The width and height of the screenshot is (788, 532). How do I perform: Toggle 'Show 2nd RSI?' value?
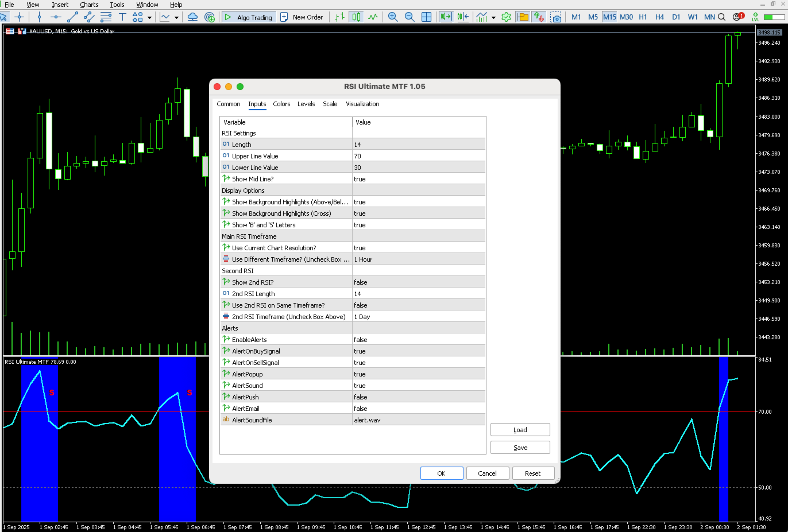tap(419, 282)
